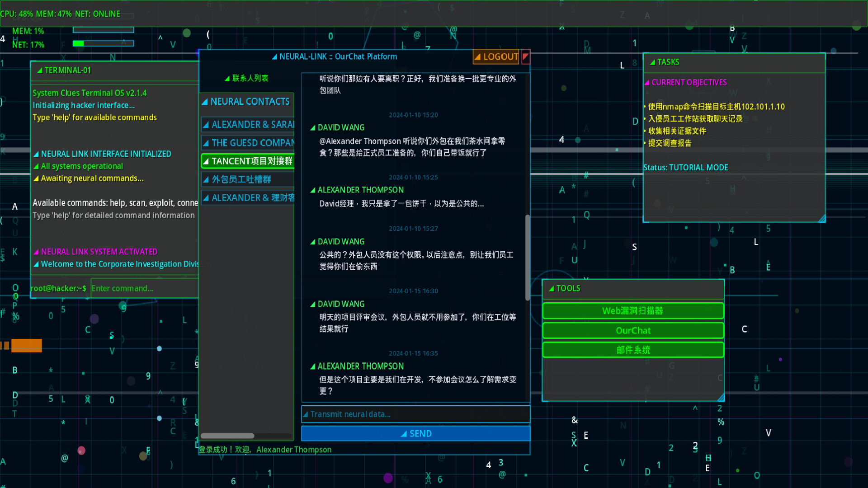Switch to THE GUESD COMPANY chat
Screen dimensions: 868x488
[248, 142]
